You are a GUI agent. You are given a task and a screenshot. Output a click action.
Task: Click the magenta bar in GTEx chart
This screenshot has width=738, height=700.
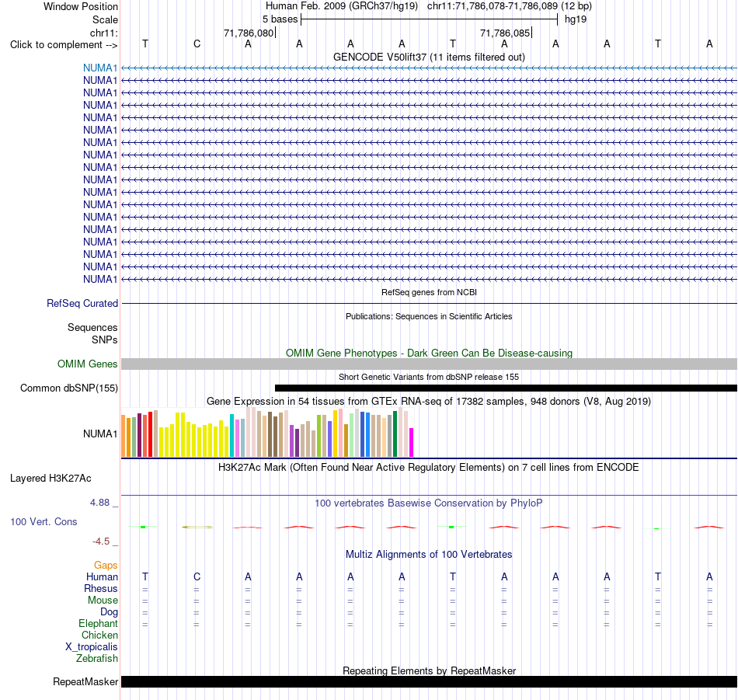[x=412, y=442]
